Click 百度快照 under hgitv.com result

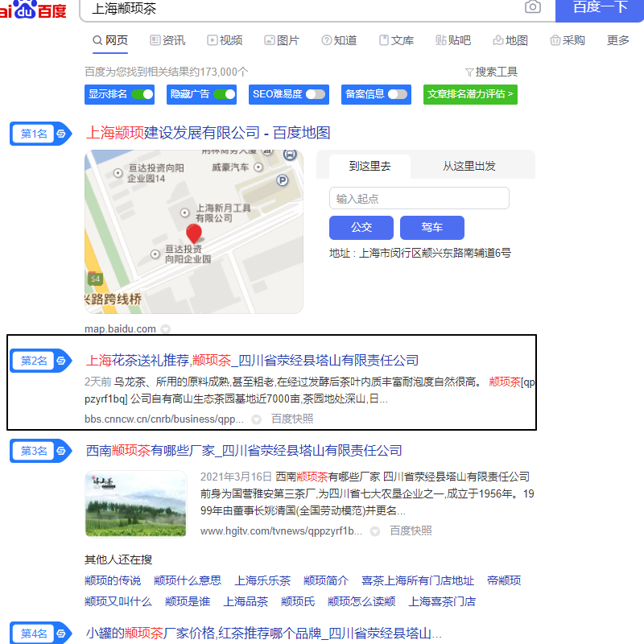411,531
